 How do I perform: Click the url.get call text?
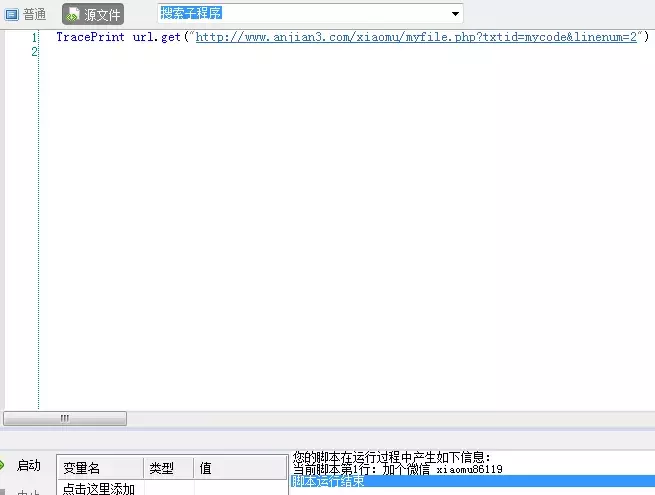point(157,37)
